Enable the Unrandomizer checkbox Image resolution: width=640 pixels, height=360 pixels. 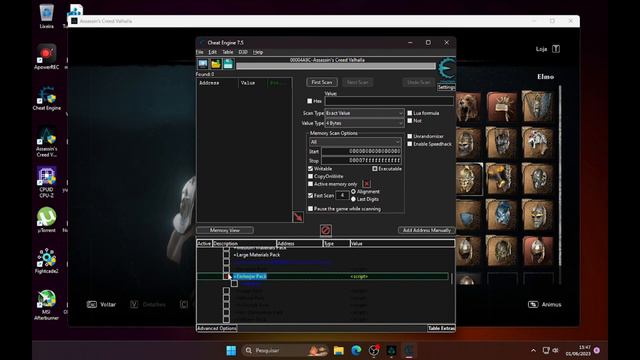point(409,136)
